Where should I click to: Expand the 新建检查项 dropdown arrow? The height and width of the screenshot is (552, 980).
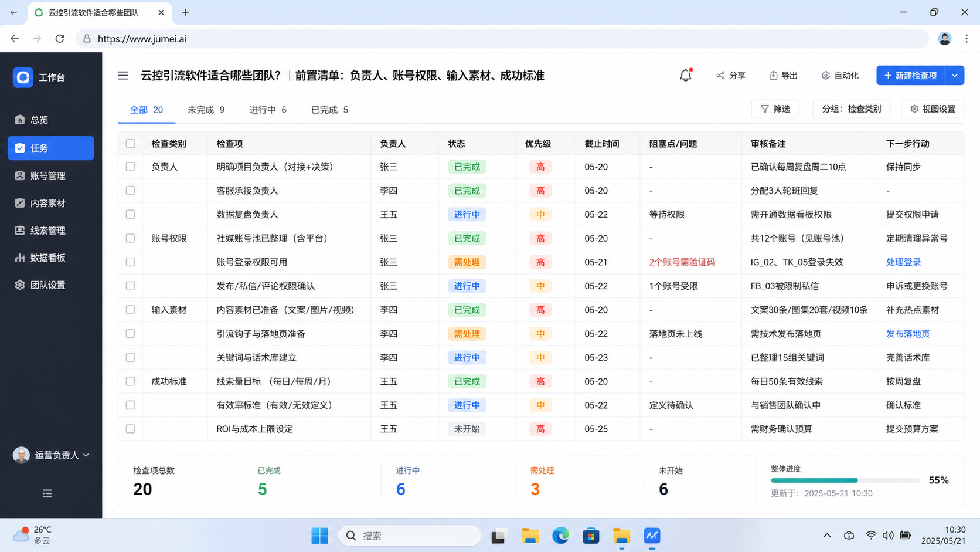click(x=955, y=76)
